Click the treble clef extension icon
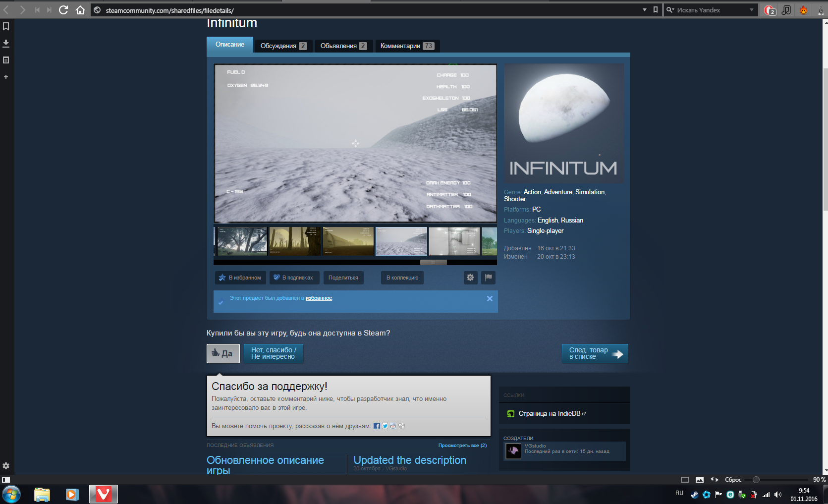Image resolution: width=828 pixels, height=504 pixels. 821,10
